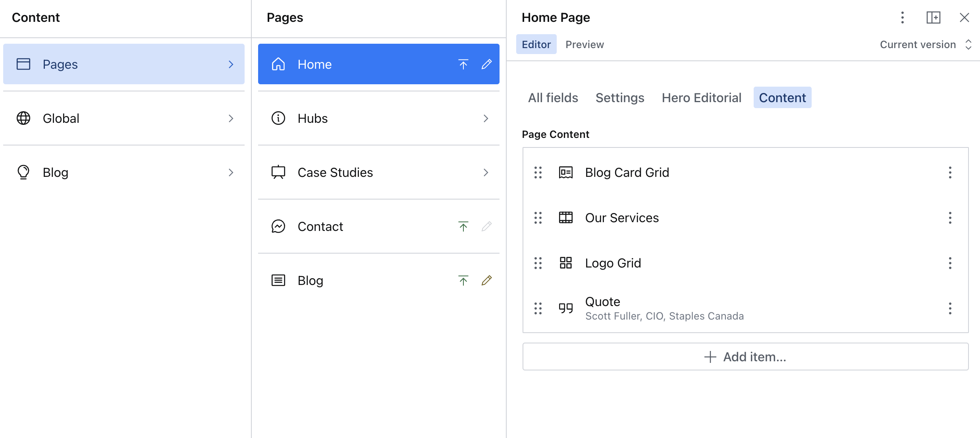Expand the Case Studies chevron

[x=486, y=172]
